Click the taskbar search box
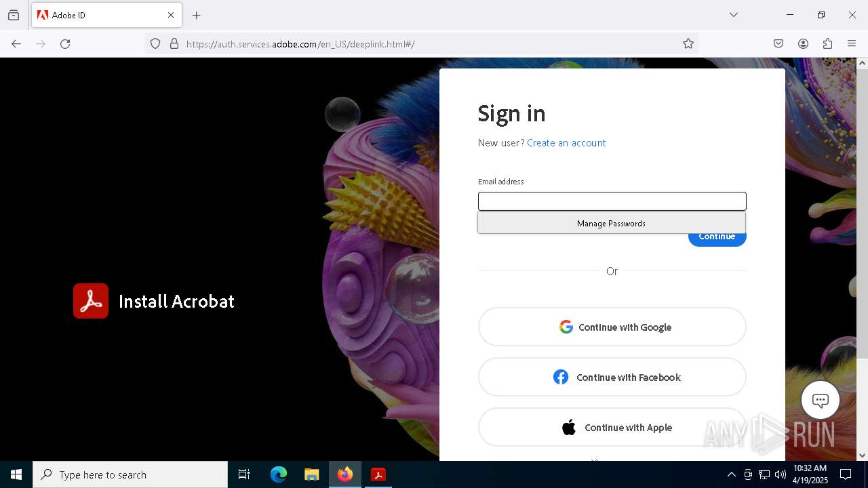This screenshot has height=488, width=868. 130,474
